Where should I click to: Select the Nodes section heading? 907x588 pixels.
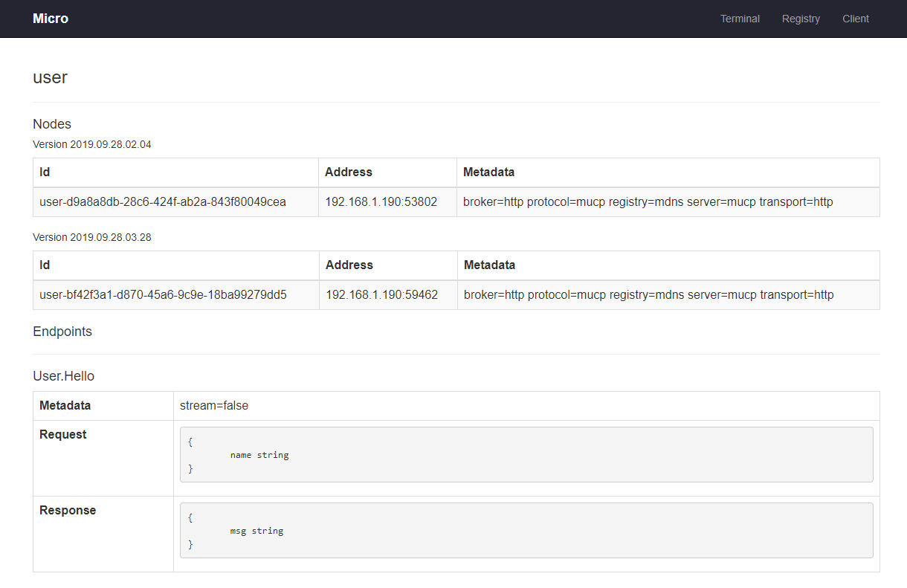point(52,124)
